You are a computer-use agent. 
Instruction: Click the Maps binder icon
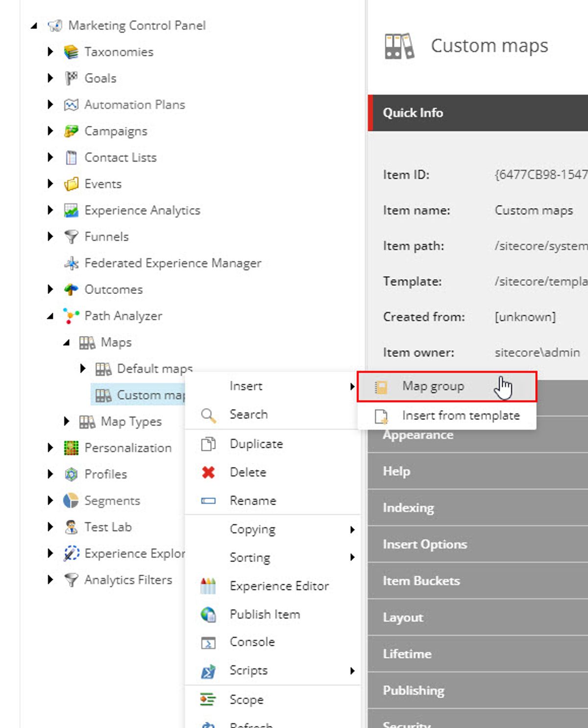pyautogui.click(x=87, y=342)
